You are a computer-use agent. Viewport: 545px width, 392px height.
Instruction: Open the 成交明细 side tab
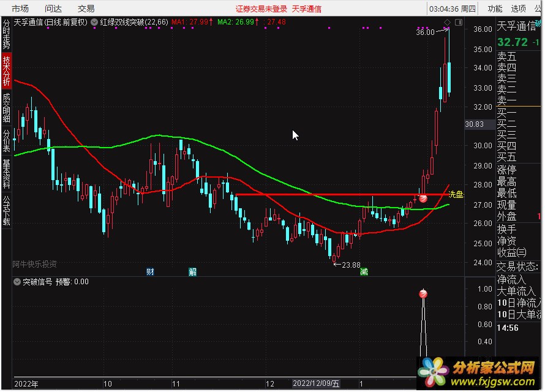[x=7, y=108]
